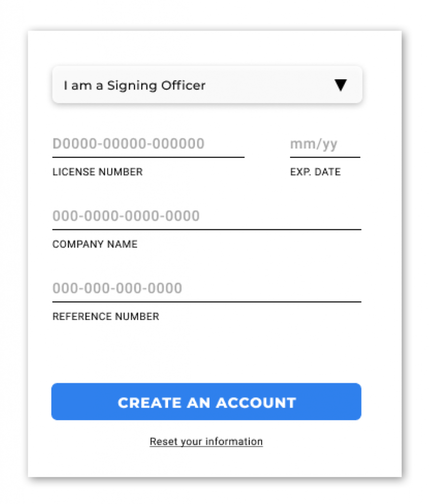Click the LICENSE NUMBER label

tap(98, 172)
